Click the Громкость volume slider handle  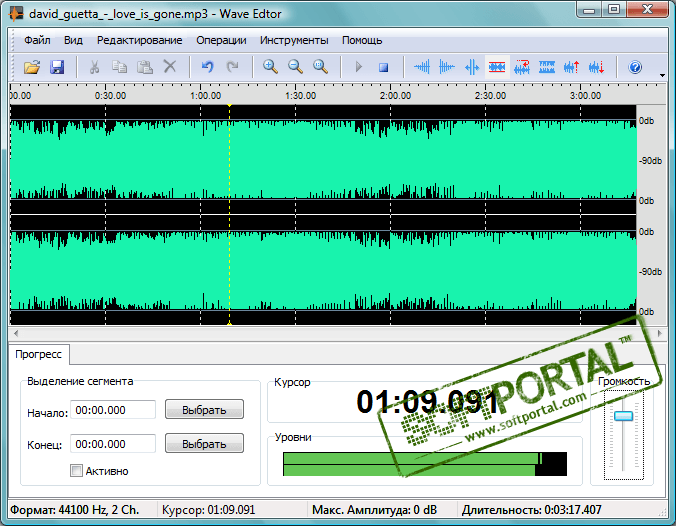(x=624, y=416)
